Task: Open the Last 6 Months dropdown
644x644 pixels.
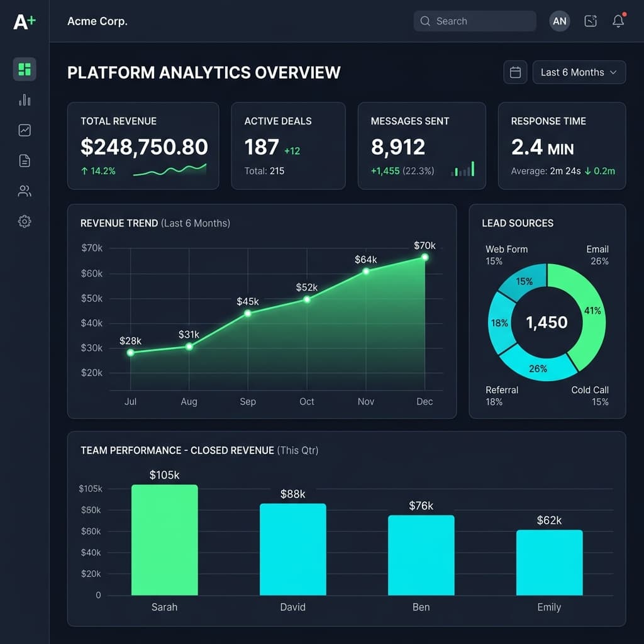Action: [x=579, y=72]
